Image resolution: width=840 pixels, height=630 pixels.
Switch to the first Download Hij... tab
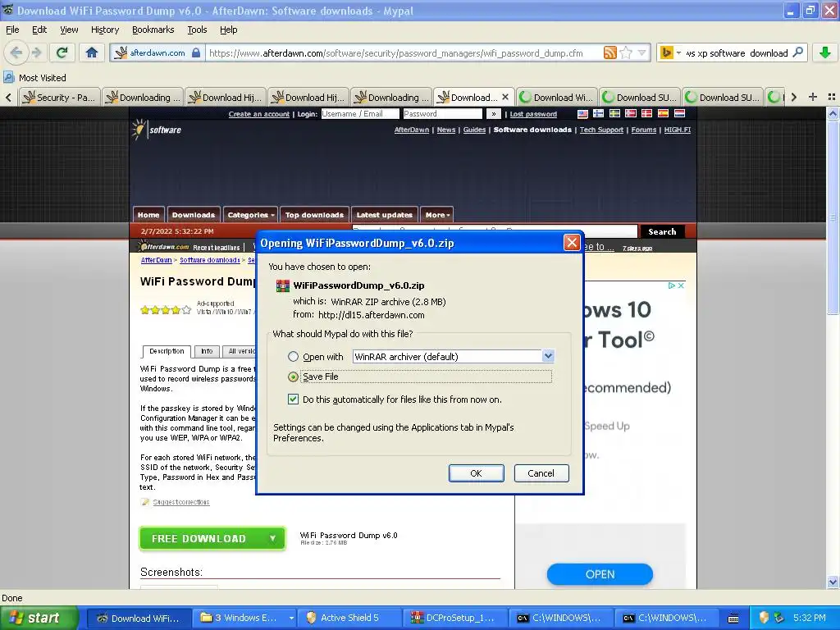226,97
